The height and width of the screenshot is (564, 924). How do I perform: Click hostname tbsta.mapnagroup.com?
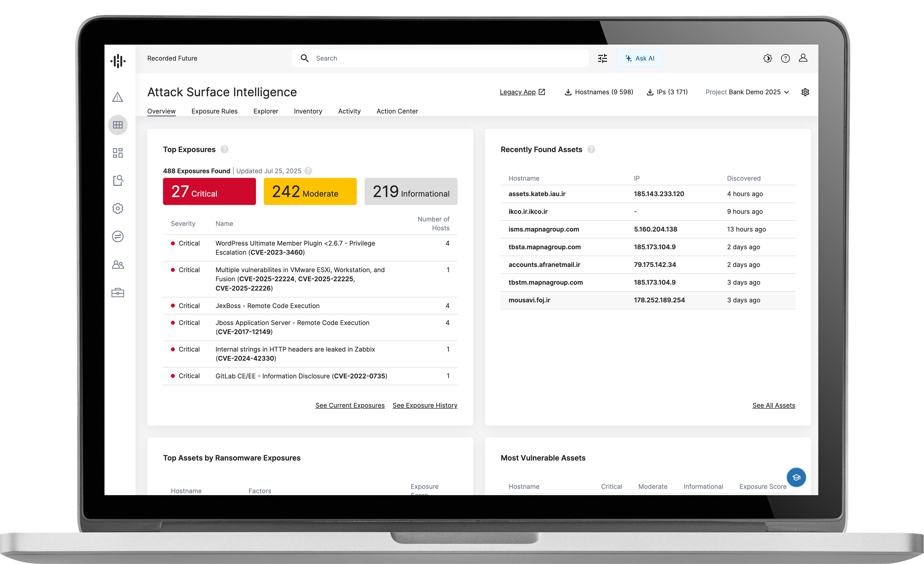point(545,247)
